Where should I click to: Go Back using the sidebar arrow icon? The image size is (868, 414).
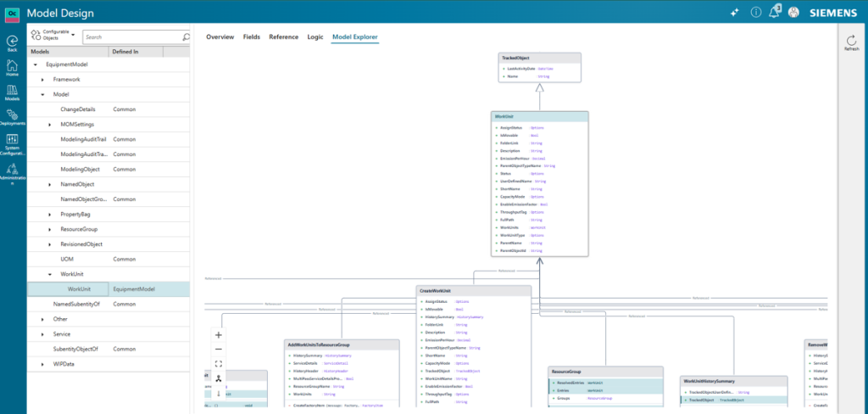coord(12,43)
